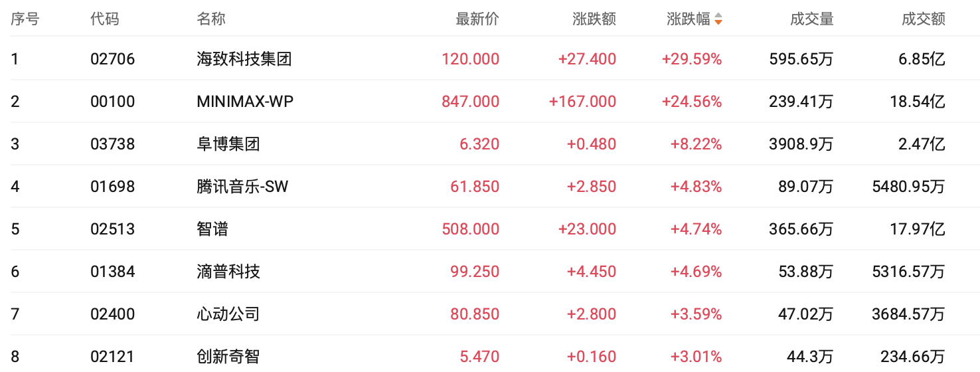Screen dimensions: 980x372
Task: Open MINIMAX-WP stock details
Action: [x=245, y=102]
